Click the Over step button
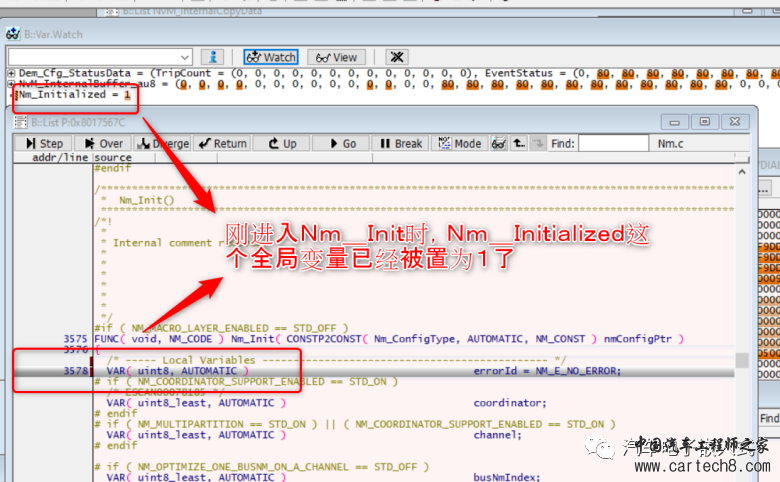The width and height of the screenshot is (780, 482). [102, 143]
